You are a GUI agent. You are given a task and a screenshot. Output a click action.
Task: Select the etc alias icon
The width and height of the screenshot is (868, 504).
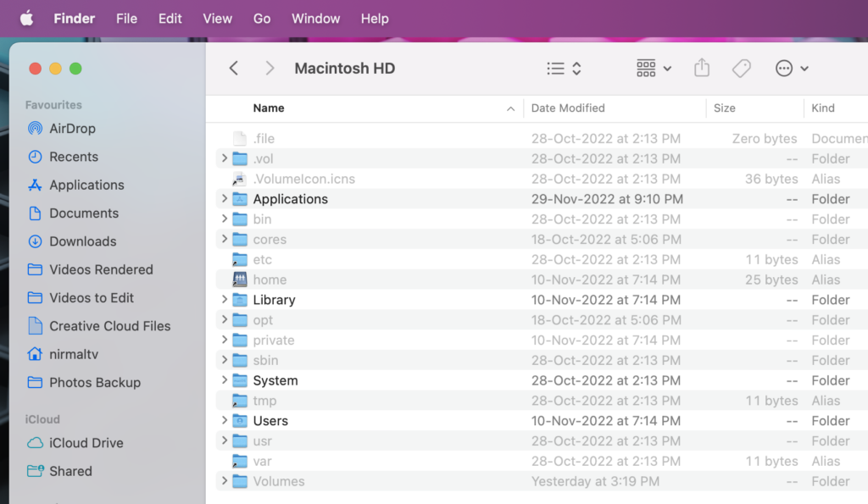pos(240,259)
